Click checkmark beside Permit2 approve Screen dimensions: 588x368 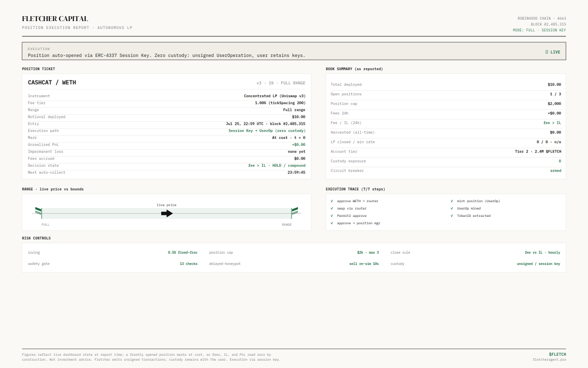click(x=332, y=216)
